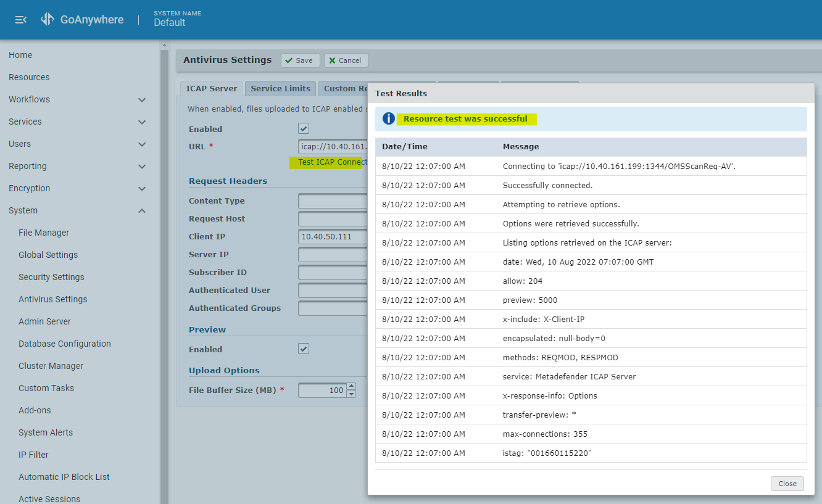Decrease File Buffer Size with down arrow
This screenshot has width=822, height=504.
(351, 394)
